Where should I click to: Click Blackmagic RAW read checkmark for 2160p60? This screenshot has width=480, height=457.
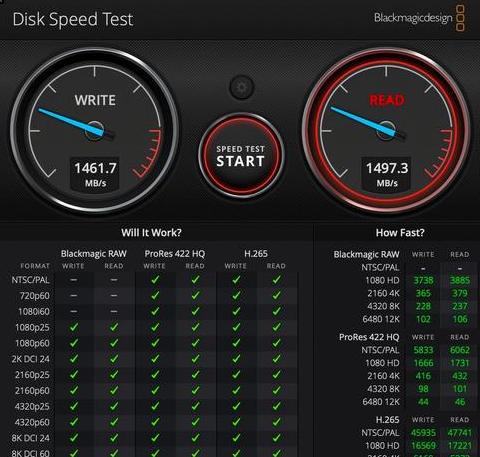pyautogui.click(x=114, y=390)
